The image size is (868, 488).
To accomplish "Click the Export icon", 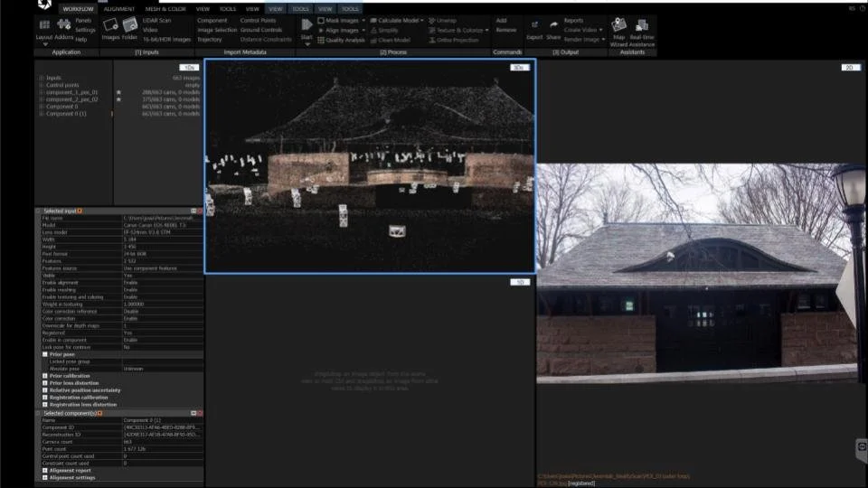I will tap(534, 25).
